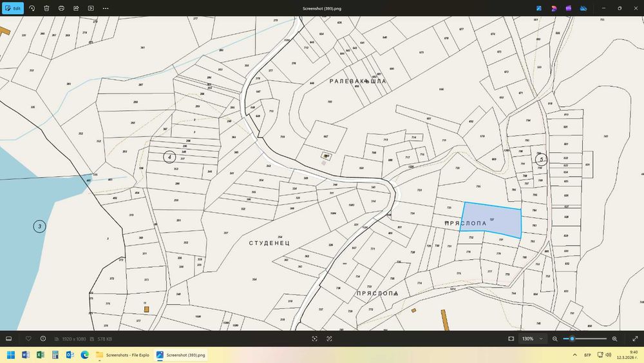Click the 578 KB file size text
Image resolution: width=644 pixels, height=363 pixels.
click(x=105, y=339)
